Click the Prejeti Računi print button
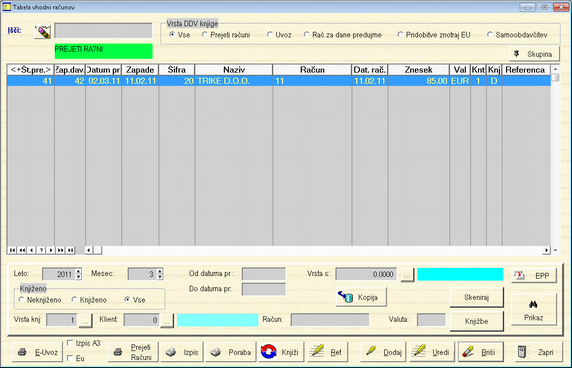Screen dimensions: 572x368 tap(134, 352)
